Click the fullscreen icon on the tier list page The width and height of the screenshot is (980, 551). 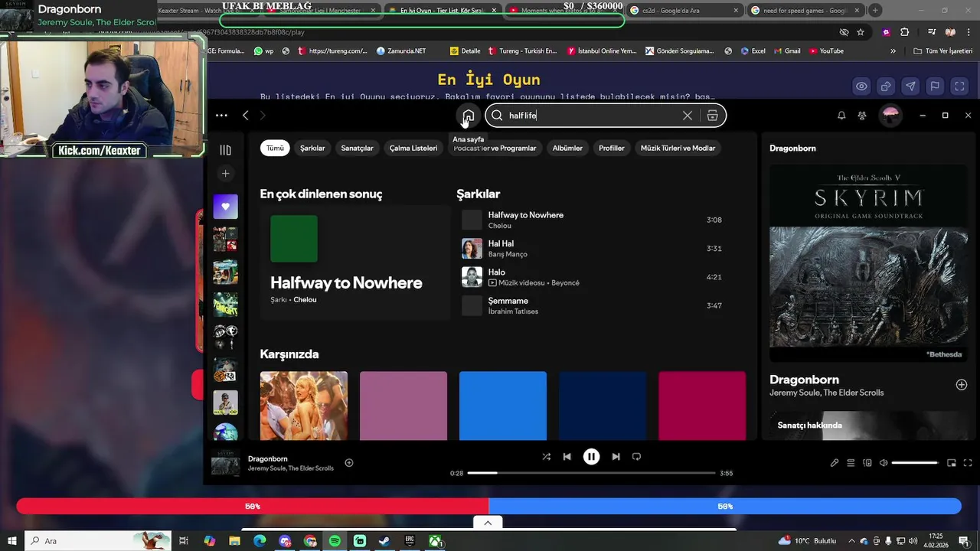click(x=959, y=86)
